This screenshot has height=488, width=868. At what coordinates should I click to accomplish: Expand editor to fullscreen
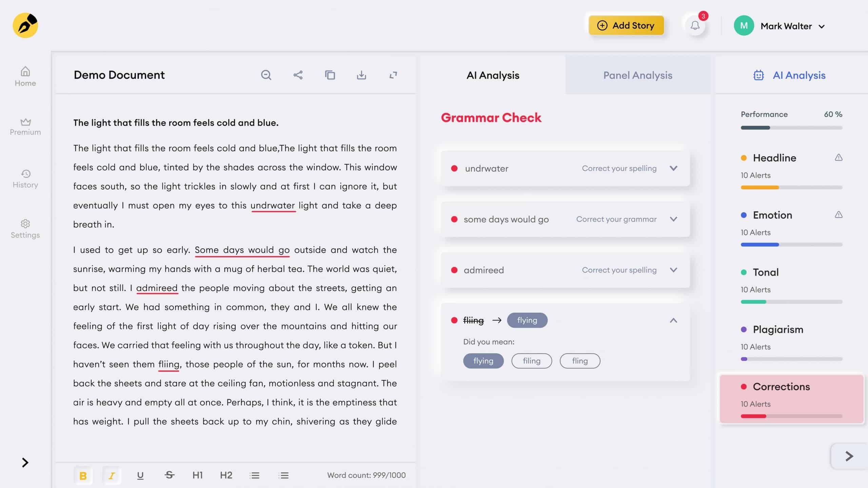pos(393,75)
